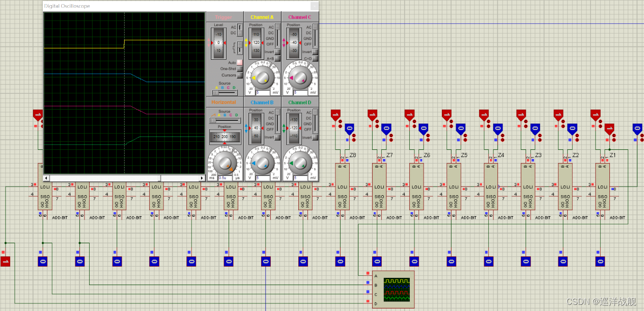
Task: Click the Horizontal Source channel slider
Action: (x=225, y=120)
